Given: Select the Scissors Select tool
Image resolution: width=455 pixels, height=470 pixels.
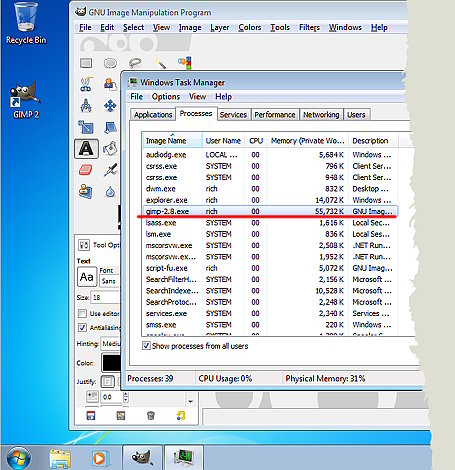Looking at the screenshot, I should coord(86,84).
